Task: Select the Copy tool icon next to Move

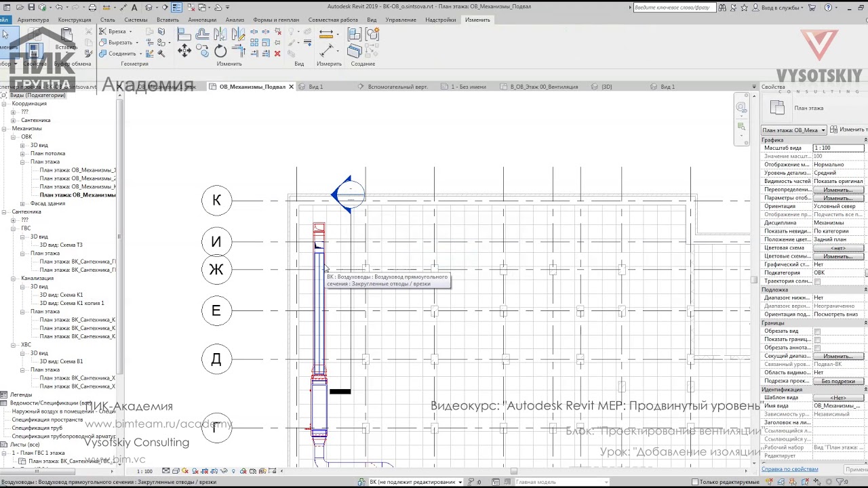Action: point(202,51)
